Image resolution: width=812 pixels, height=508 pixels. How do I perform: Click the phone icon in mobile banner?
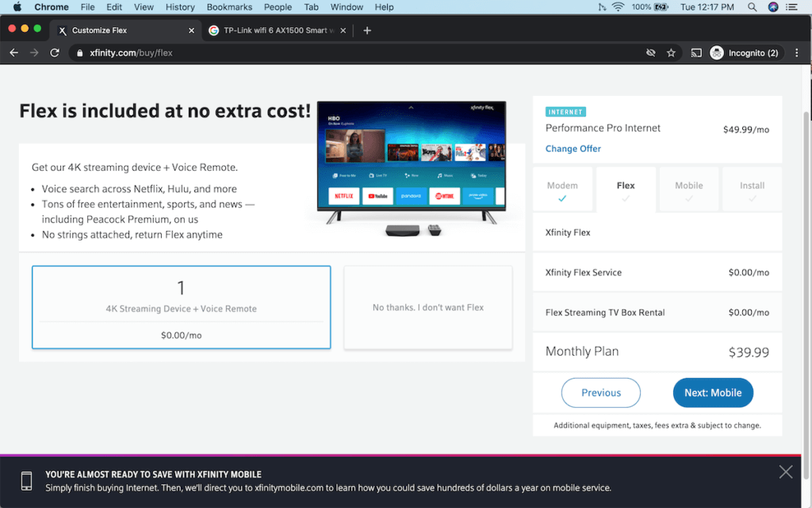[26, 481]
